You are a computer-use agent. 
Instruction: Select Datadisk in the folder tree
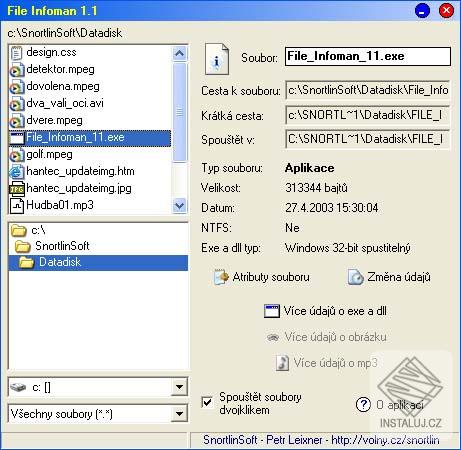click(98, 263)
